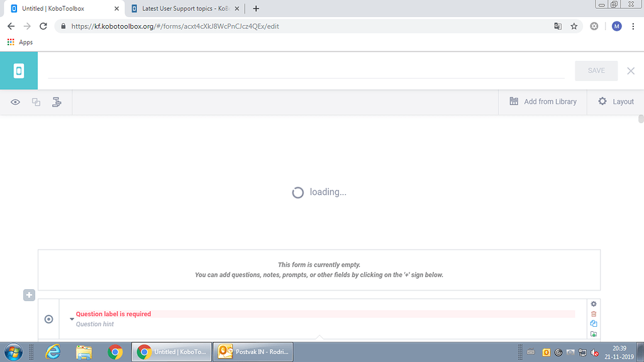Open the question grouping icon in the toolbar
This screenshot has height=362, width=644.
(57, 101)
